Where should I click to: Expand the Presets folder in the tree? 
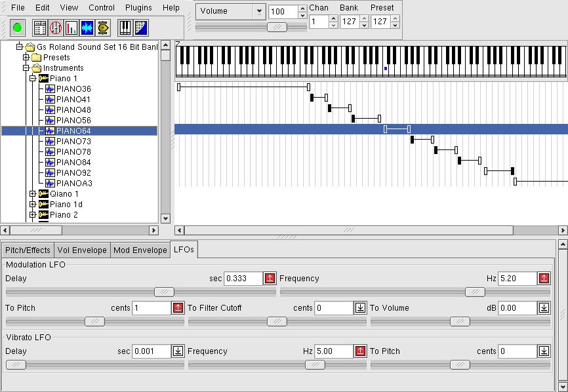pyautogui.click(x=27, y=58)
